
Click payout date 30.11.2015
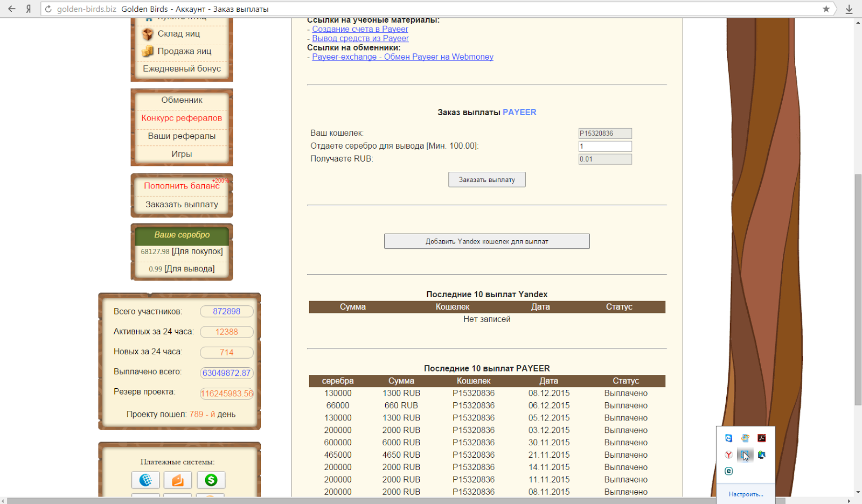[549, 443]
